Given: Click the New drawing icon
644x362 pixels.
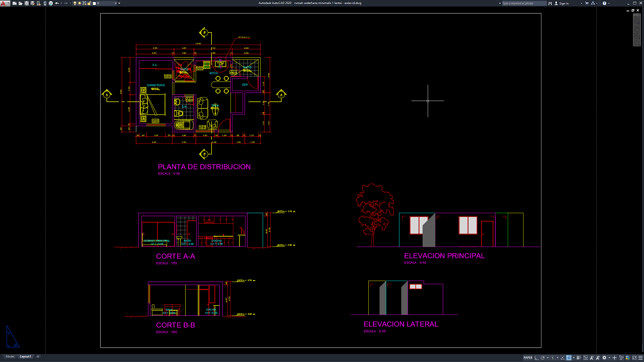Looking at the screenshot, I should (x=15, y=3).
